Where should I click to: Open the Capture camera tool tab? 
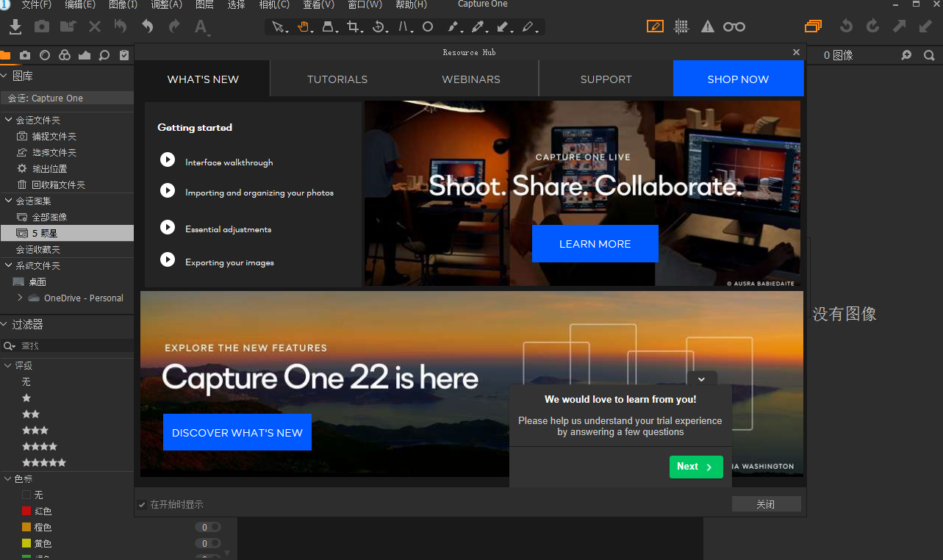pyautogui.click(x=25, y=55)
